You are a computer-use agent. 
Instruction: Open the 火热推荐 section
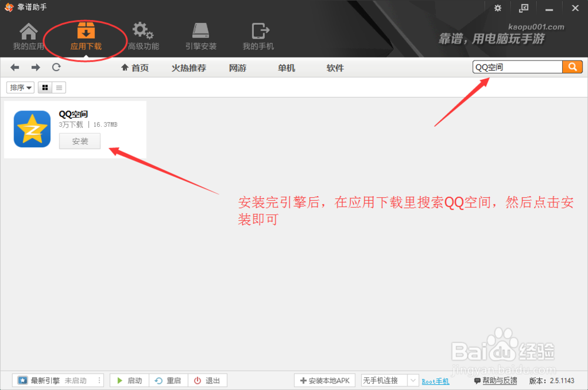pos(189,68)
